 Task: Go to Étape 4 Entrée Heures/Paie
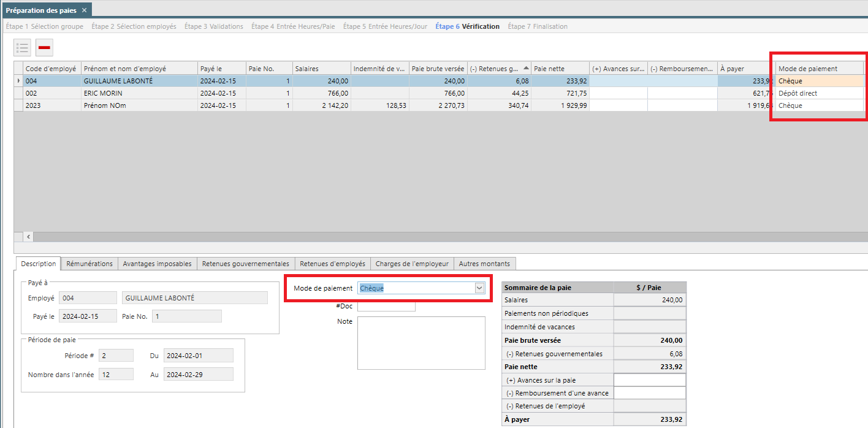point(293,26)
